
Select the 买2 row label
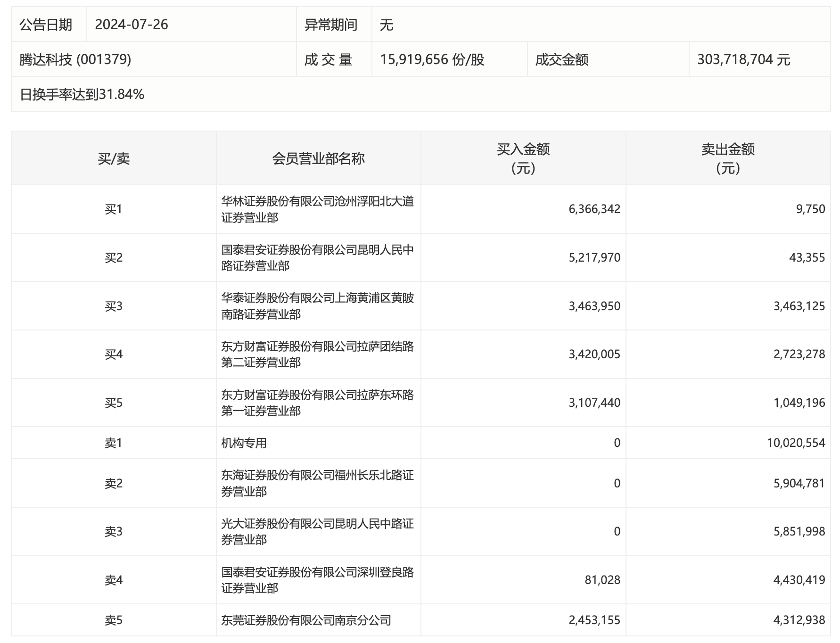coord(114,257)
